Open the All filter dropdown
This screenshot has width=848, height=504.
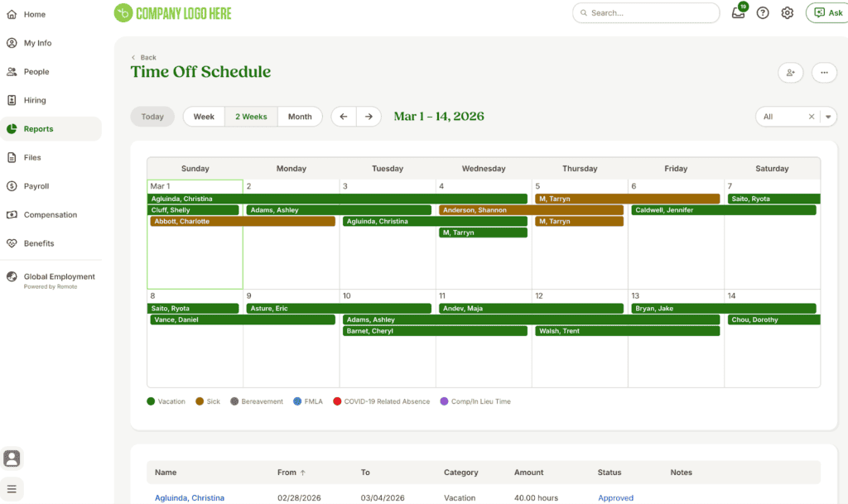tap(827, 116)
